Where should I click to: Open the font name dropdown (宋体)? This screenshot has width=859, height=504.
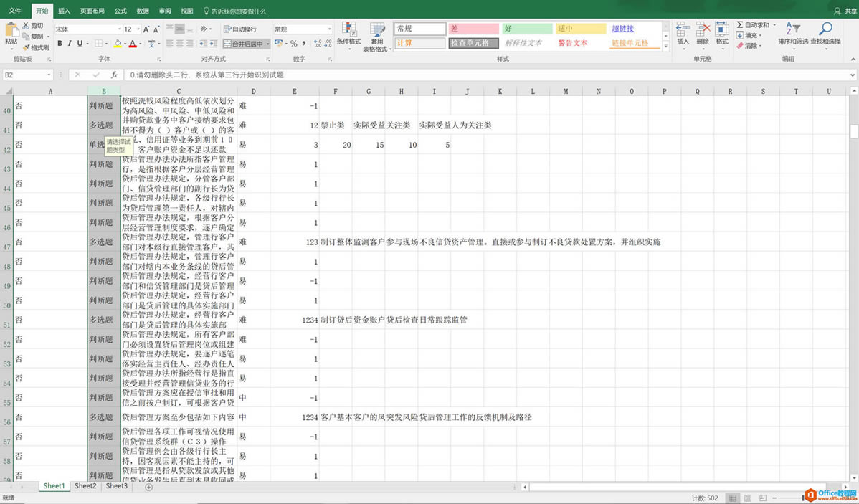pyautogui.click(x=120, y=29)
